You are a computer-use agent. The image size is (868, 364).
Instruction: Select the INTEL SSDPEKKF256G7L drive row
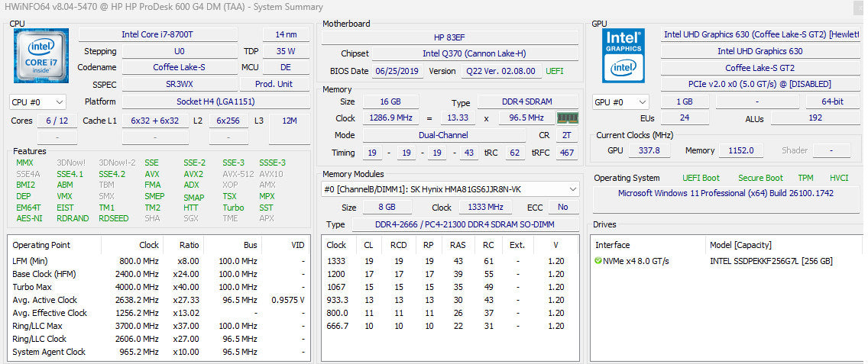pyautogui.click(x=726, y=261)
